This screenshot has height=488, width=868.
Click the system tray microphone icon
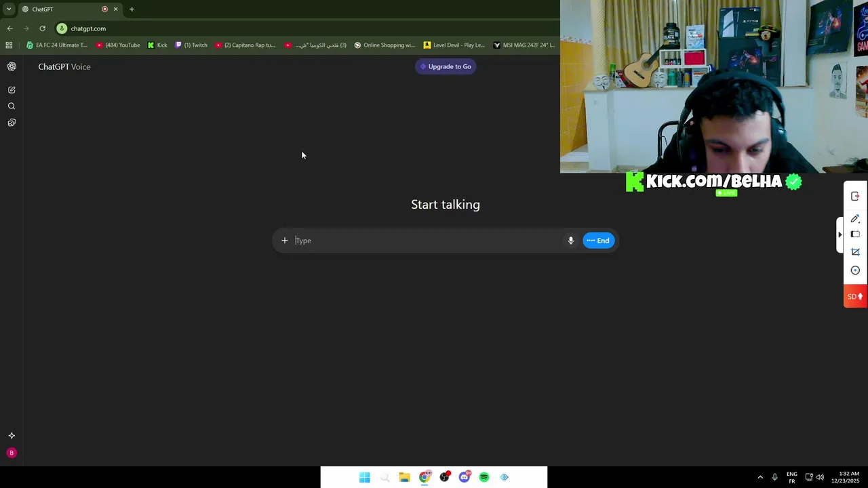pyautogui.click(x=774, y=477)
